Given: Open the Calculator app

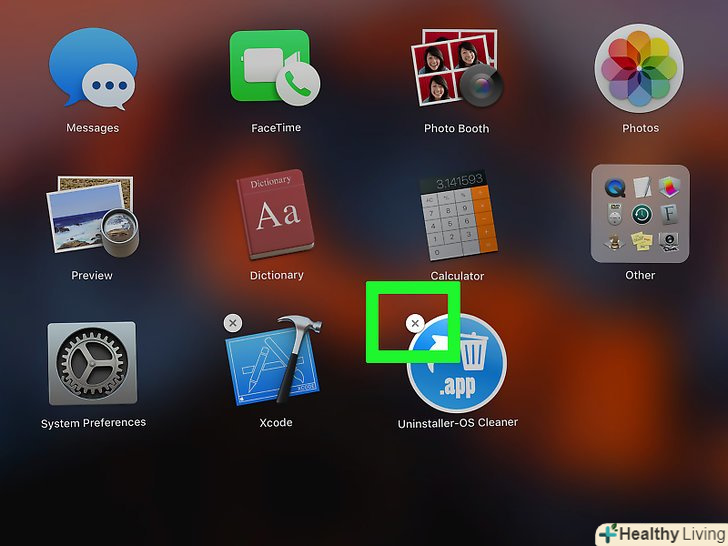Looking at the screenshot, I should (x=459, y=215).
